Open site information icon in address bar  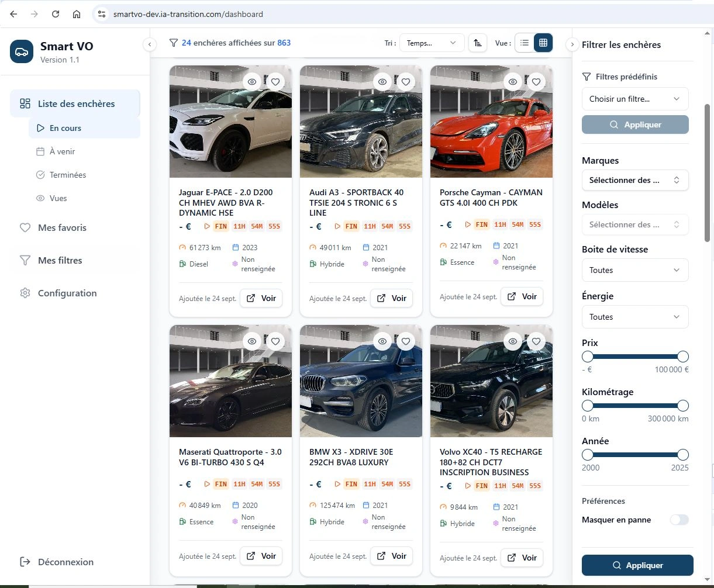tap(102, 14)
